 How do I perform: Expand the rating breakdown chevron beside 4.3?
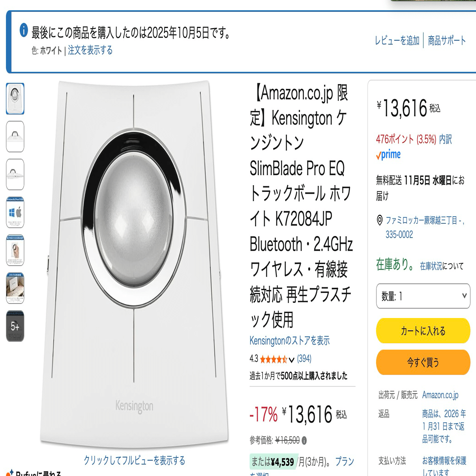pos(291,360)
